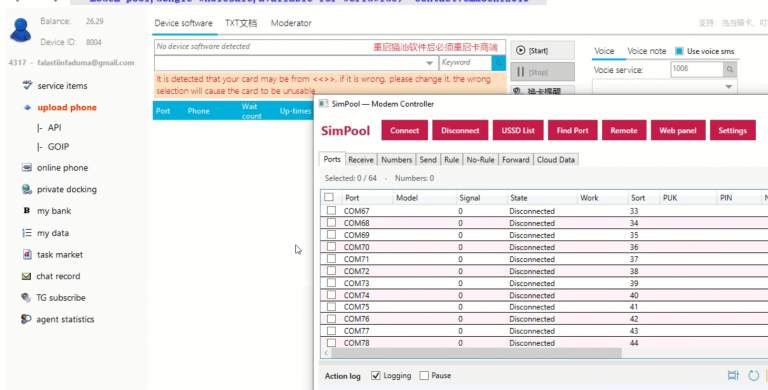Switch to the Moderator tab
Screen dimensions: 768x390
point(291,23)
